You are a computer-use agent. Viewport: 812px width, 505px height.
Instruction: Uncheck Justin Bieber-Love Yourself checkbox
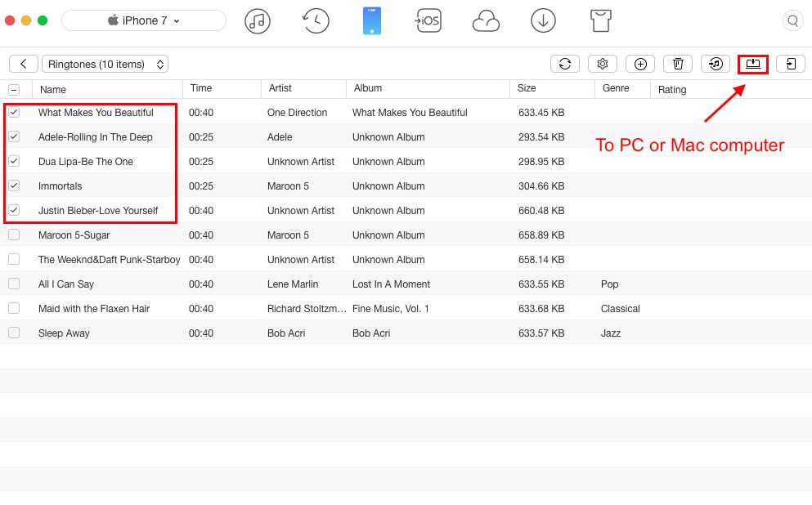(14, 210)
